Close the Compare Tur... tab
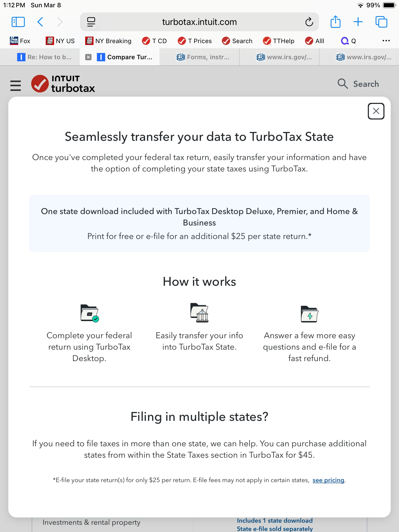 pos(88,57)
